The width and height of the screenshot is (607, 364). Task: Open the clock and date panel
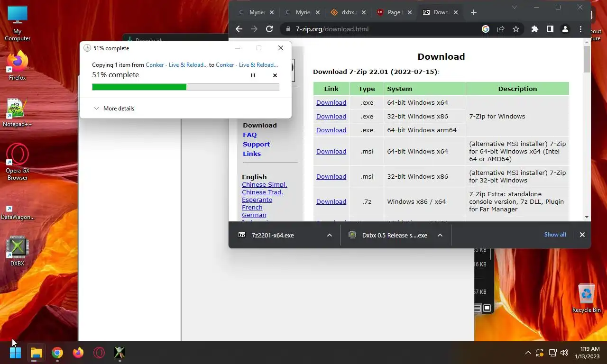[x=587, y=353]
